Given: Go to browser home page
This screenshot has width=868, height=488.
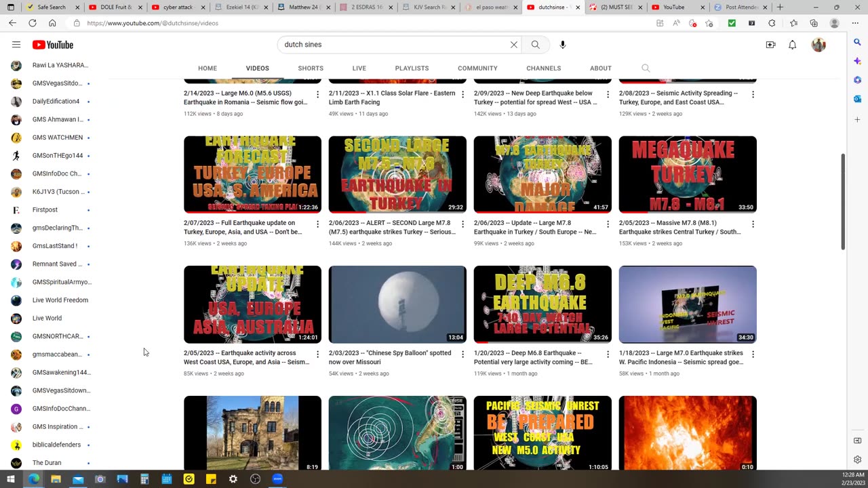Looking at the screenshot, I should point(52,22).
